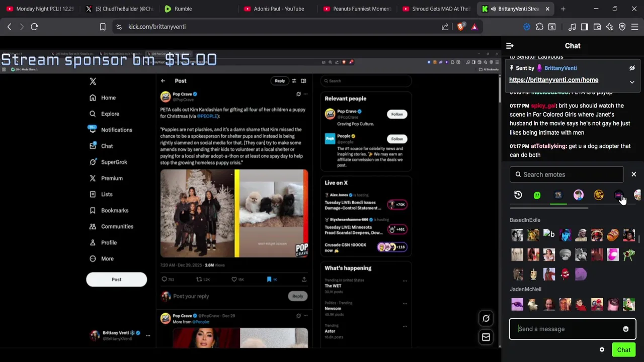Switch to the ChudTheBuilder X tab

click(x=119, y=9)
